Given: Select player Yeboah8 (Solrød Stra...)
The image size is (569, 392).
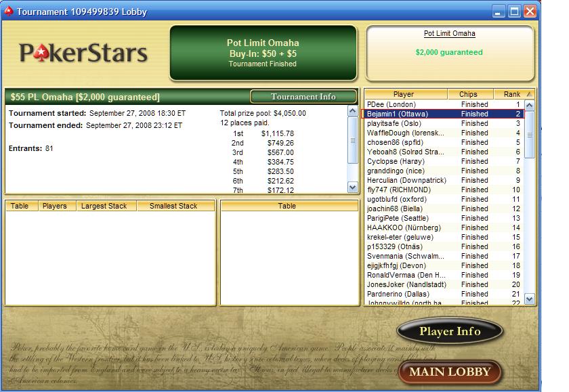Looking at the screenshot, I should (444, 152).
